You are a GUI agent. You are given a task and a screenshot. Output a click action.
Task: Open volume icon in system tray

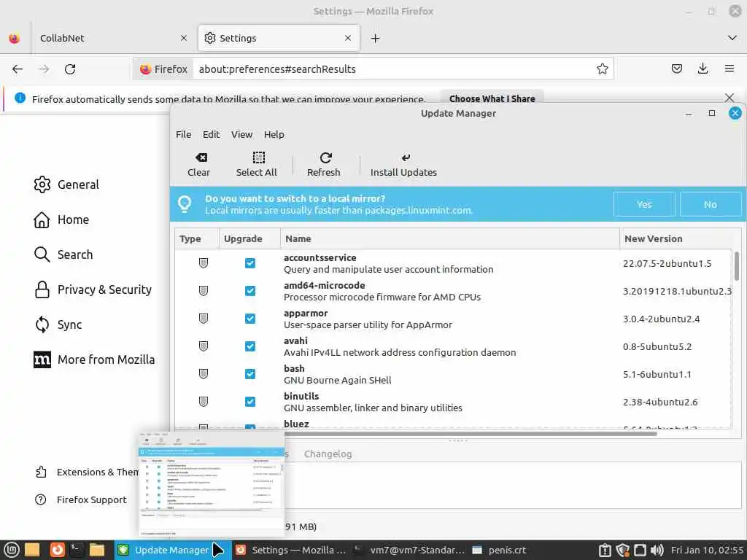(657, 550)
